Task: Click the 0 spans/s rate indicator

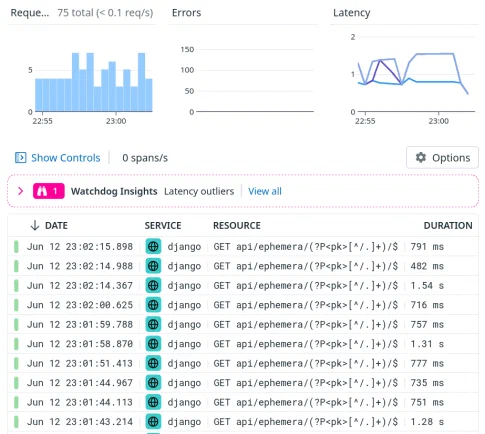Action: coord(145,158)
